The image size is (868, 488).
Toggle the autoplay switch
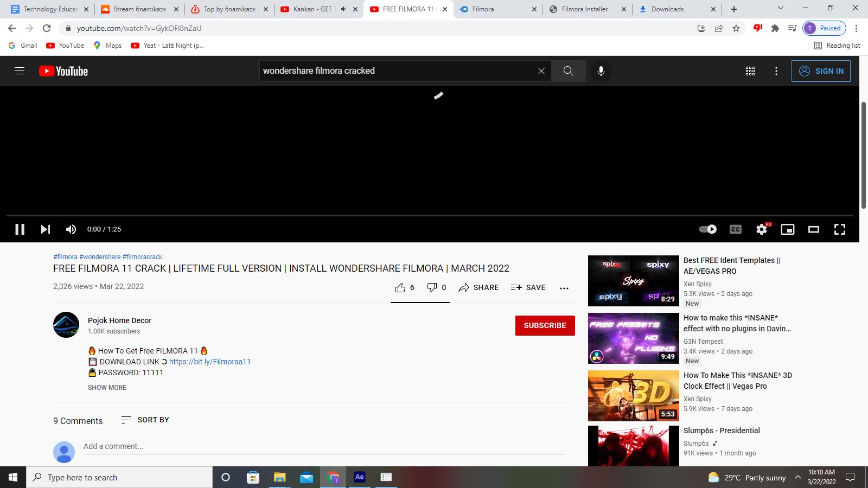[x=707, y=229]
